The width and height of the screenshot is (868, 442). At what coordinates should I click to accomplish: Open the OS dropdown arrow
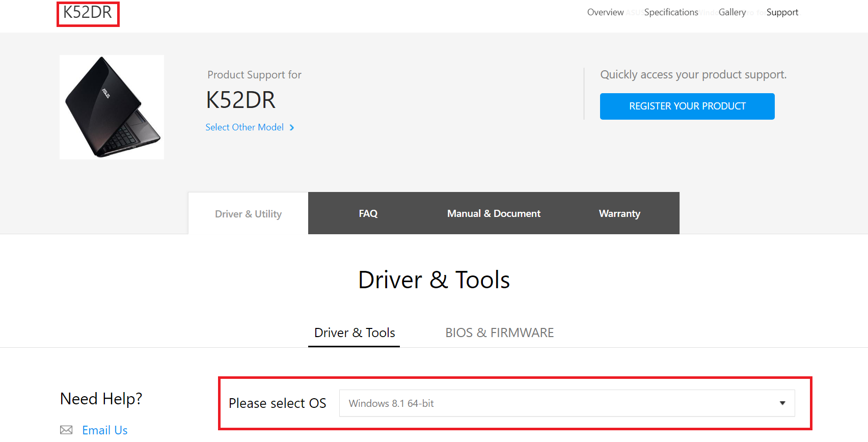click(x=782, y=403)
